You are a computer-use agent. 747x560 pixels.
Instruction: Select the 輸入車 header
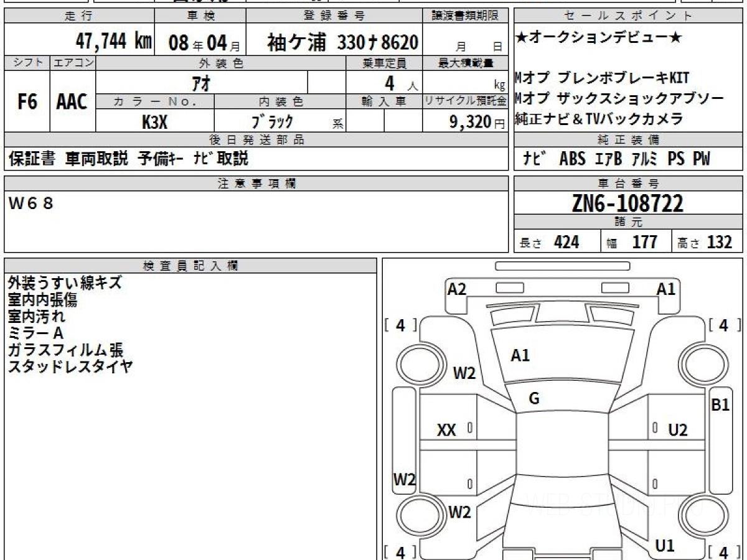pyautogui.click(x=384, y=101)
